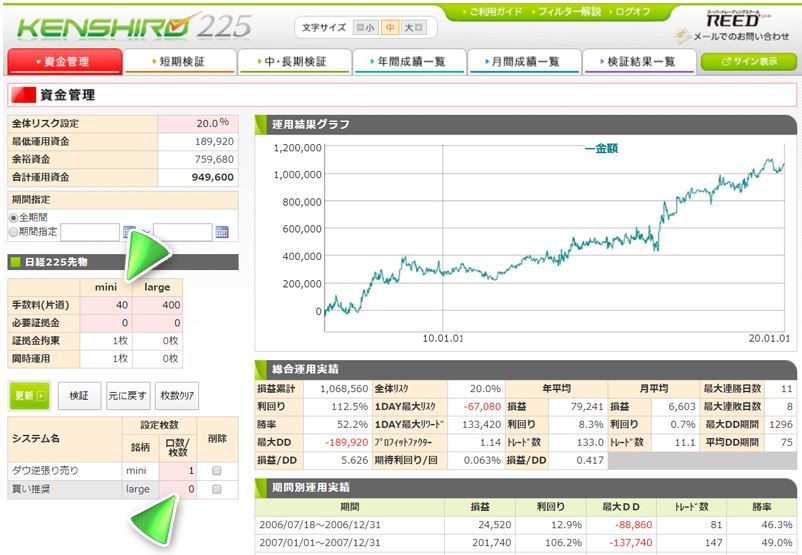This screenshot has height=555, width=802.
Task: Open end date calendar picker icon
Action: click(x=222, y=232)
